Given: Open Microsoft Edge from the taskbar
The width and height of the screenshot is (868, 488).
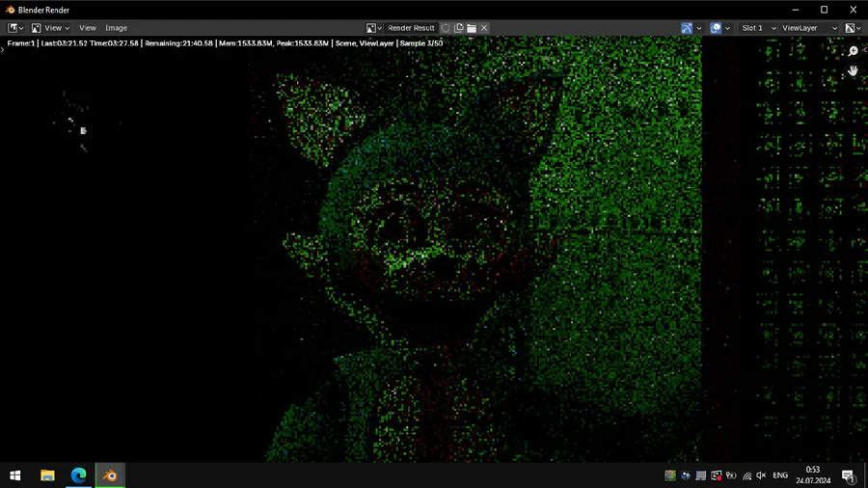Looking at the screenshot, I should [79, 475].
